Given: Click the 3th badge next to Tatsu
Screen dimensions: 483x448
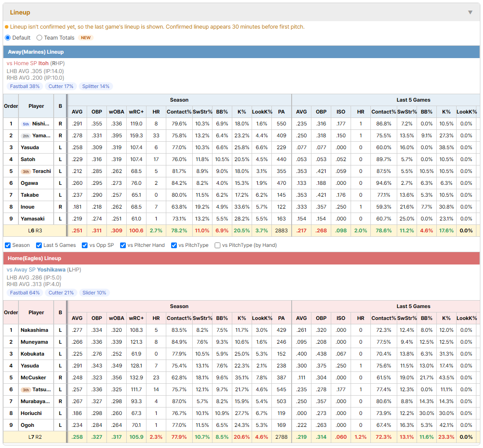Looking at the screenshot, I should pos(26,390).
